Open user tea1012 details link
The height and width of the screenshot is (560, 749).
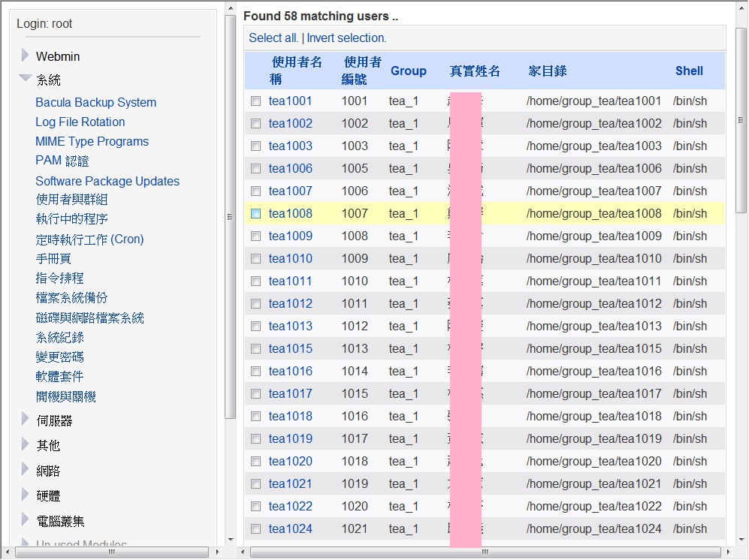pyautogui.click(x=290, y=303)
